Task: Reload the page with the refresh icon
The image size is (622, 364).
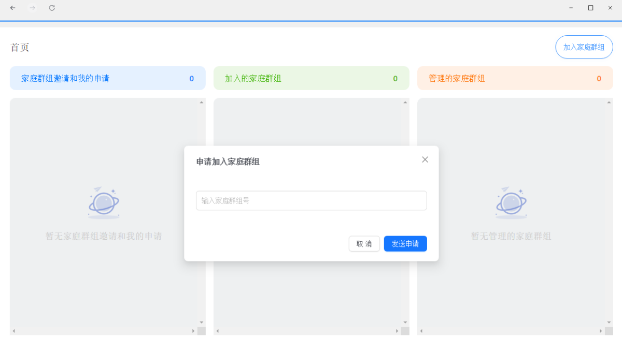Action: pyautogui.click(x=52, y=8)
